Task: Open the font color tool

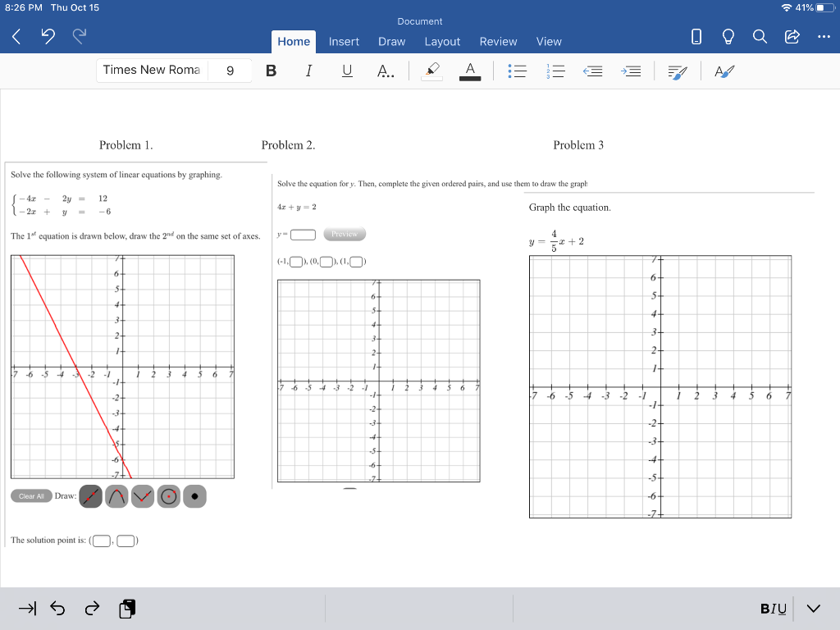Action: (x=469, y=71)
